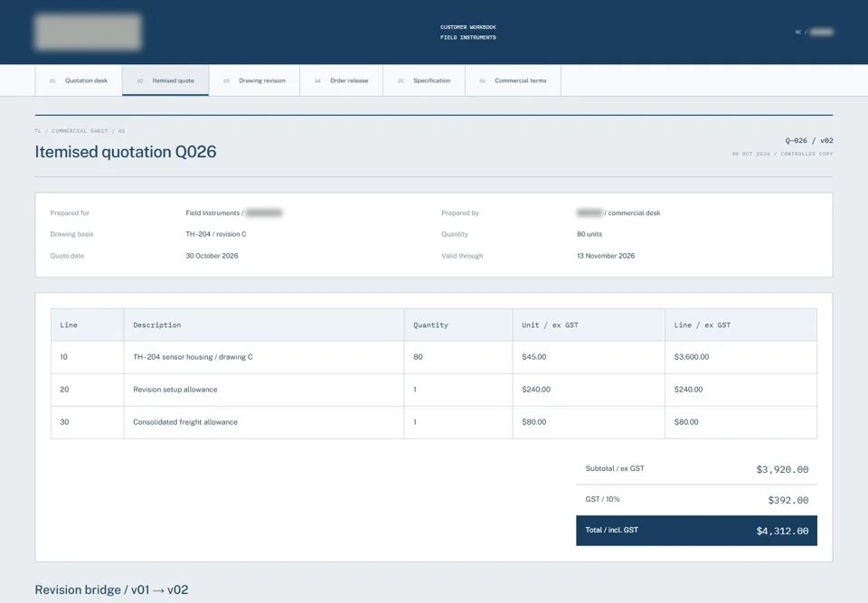Select the 'Q-026 / v02' version label
Image resolution: width=868 pixels, height=603 pixels.
(808, 141)
